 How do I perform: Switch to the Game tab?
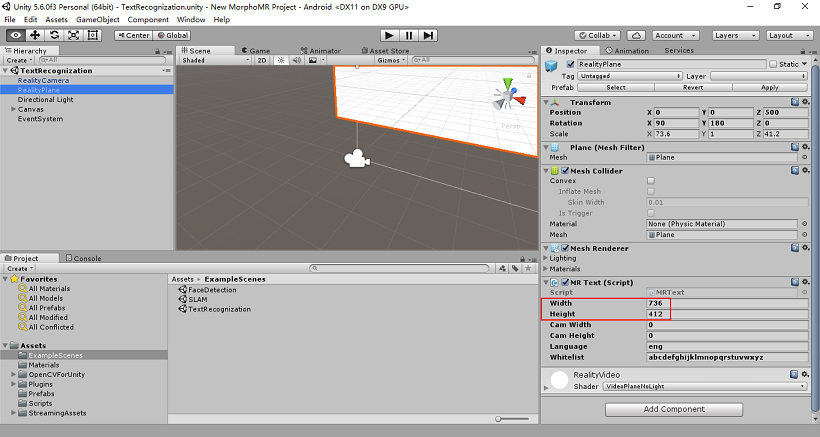[256, 51]
